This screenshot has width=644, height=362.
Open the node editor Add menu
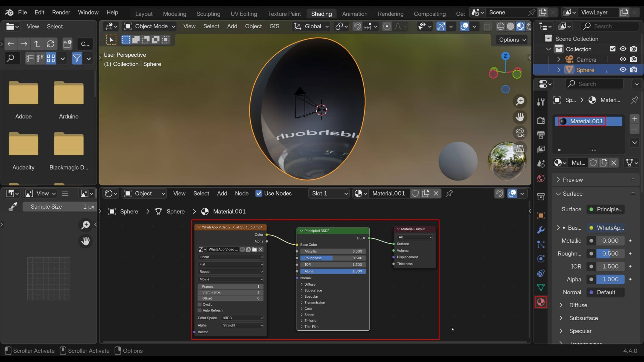tap(222, 193)
